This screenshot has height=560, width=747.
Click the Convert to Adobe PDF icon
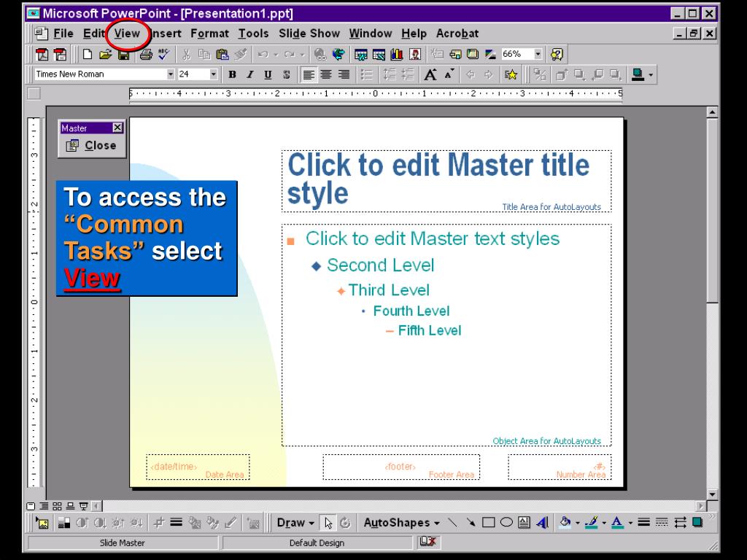42,54
